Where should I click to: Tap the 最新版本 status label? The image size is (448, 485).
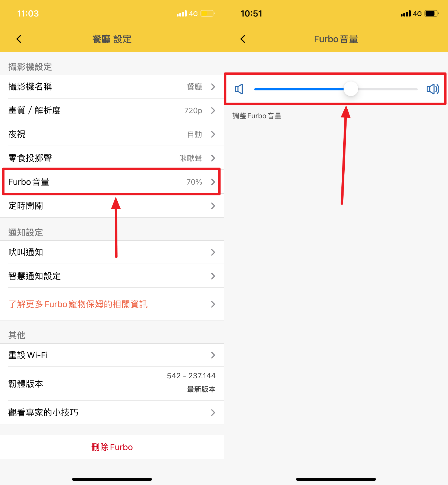point(201,389)
